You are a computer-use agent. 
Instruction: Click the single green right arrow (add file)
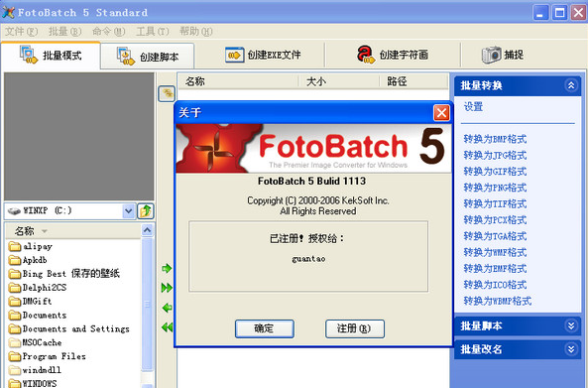[x=167, y=268]
